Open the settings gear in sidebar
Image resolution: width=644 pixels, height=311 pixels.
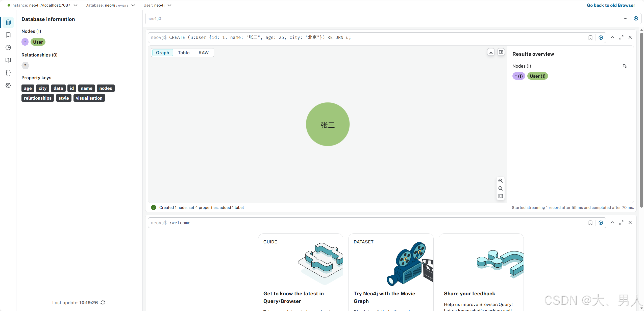click(x=8, y=86)
